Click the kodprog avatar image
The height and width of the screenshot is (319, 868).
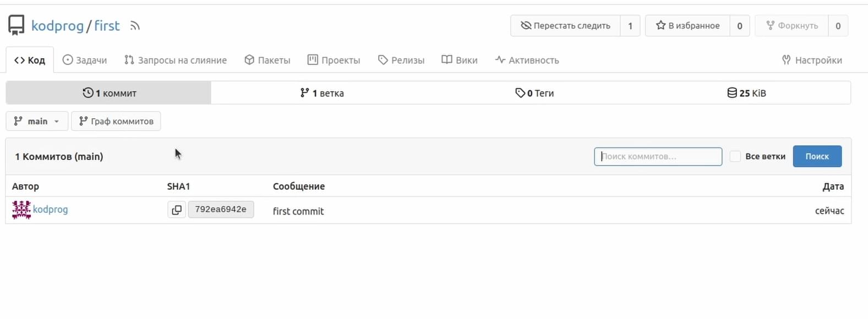click(x=21, y=210)
